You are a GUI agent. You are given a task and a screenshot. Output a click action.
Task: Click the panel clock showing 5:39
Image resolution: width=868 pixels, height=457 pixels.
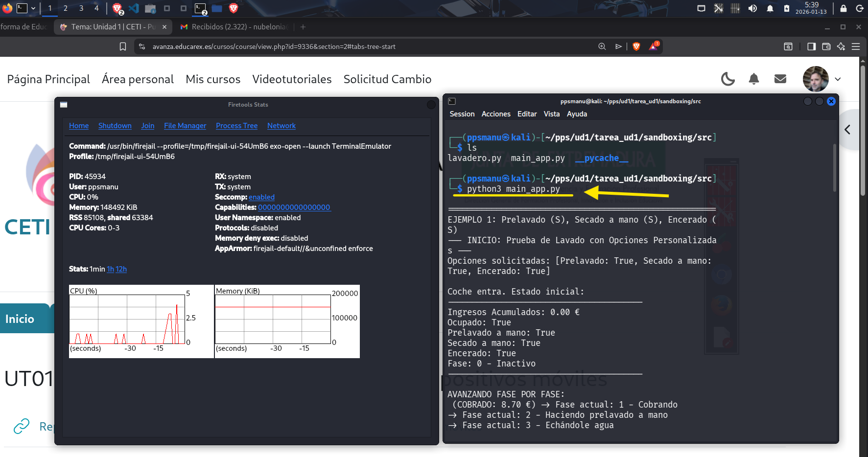(x=811, y=8)
